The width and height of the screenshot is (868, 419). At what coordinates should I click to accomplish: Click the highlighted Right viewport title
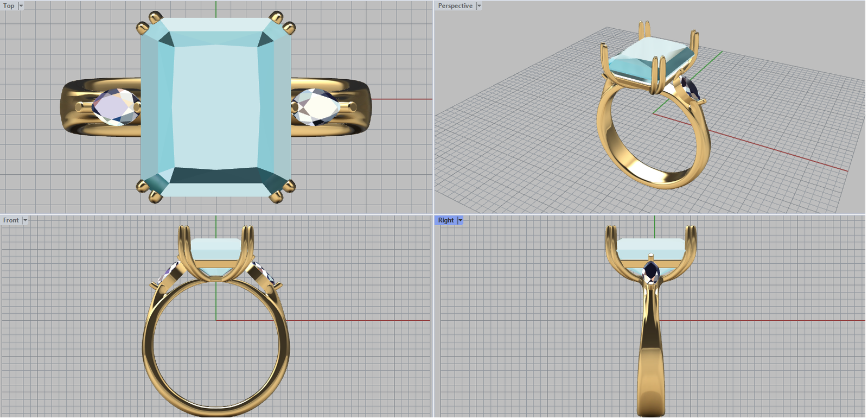[x=445, y=220]
